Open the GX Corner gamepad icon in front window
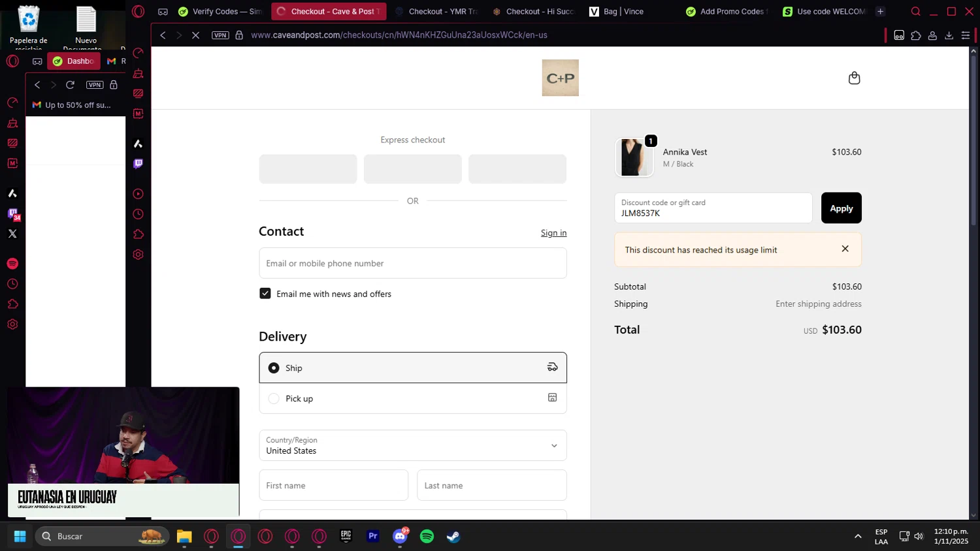The image size is (980, 551). [x=163, y=12]
